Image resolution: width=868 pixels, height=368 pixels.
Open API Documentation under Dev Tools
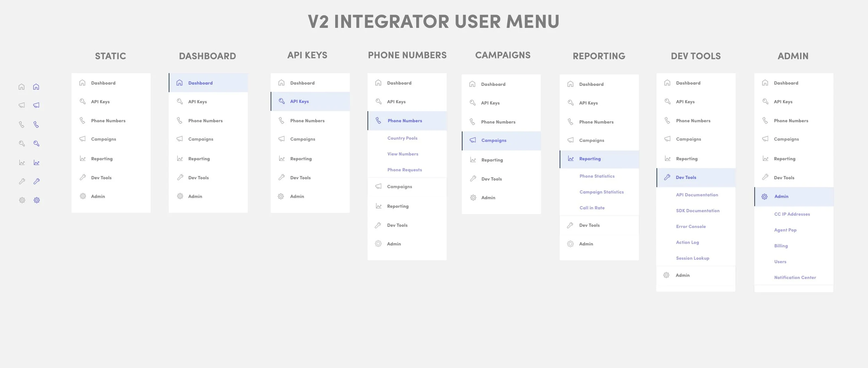pos(697,195)
